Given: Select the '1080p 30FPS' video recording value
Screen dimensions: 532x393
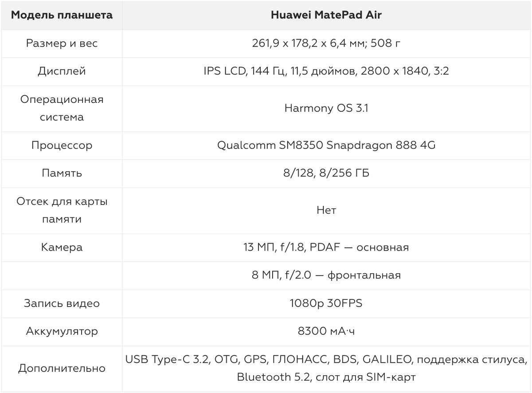Looking at the screenshot, I should coord(326,303).
